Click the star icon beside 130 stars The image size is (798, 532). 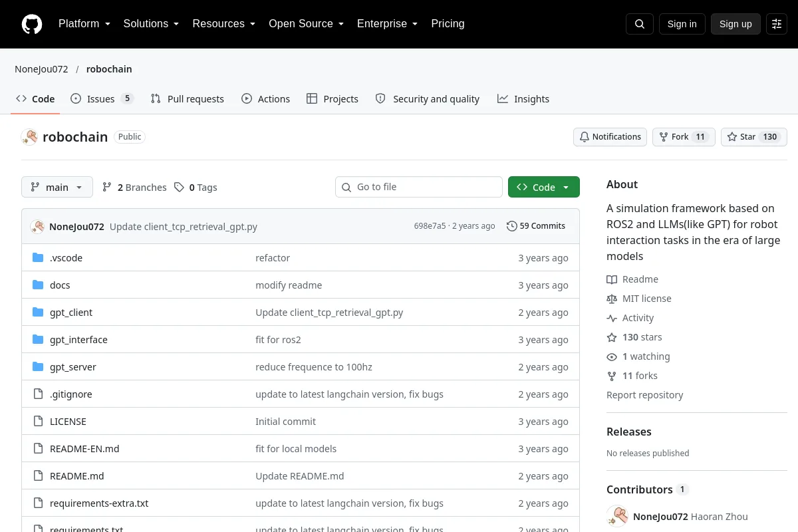tap(612, 337)
